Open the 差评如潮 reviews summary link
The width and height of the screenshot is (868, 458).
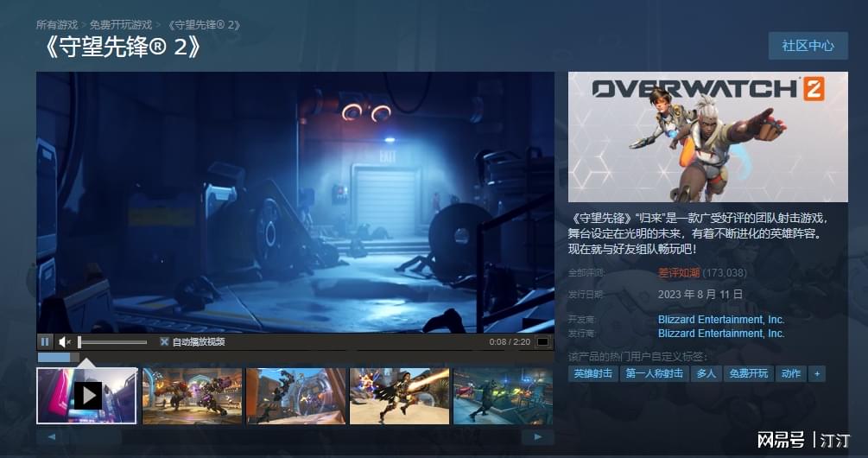click(x=679, y=272)
